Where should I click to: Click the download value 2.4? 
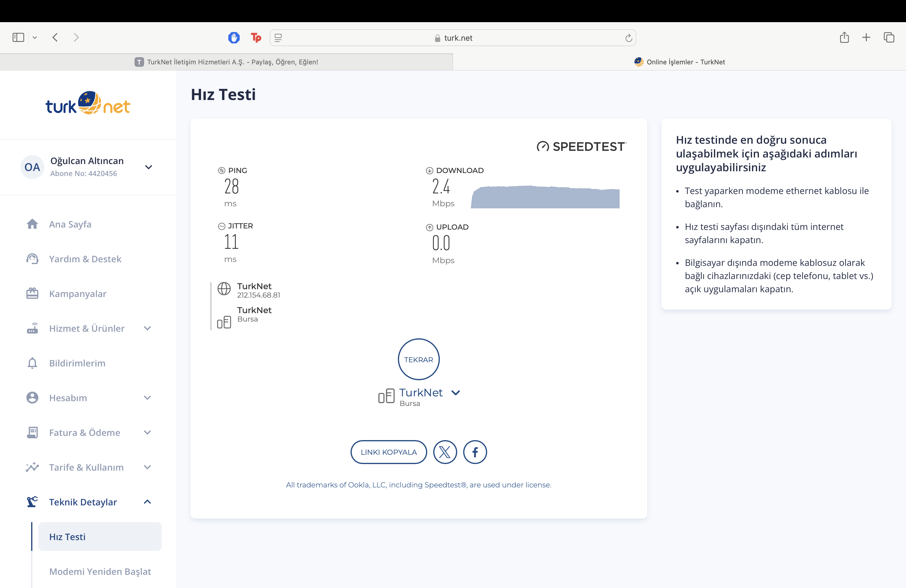(x=441, y=186)
